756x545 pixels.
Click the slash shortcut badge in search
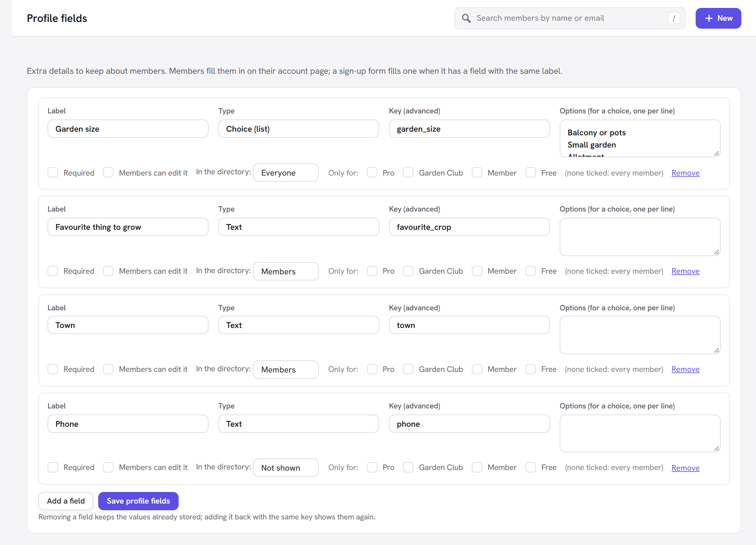pyautogui.click(x=674, y=18)
